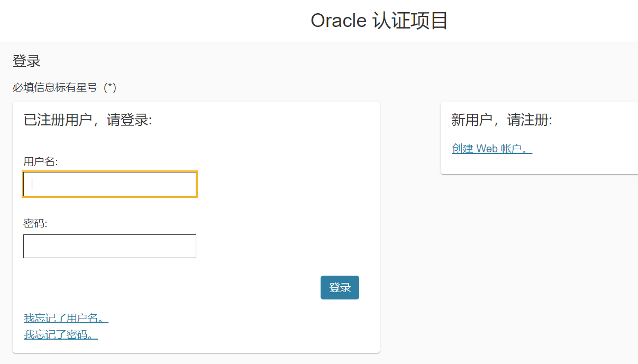
Task: Click the blue 登录 submit control
Action: [340, 287]
